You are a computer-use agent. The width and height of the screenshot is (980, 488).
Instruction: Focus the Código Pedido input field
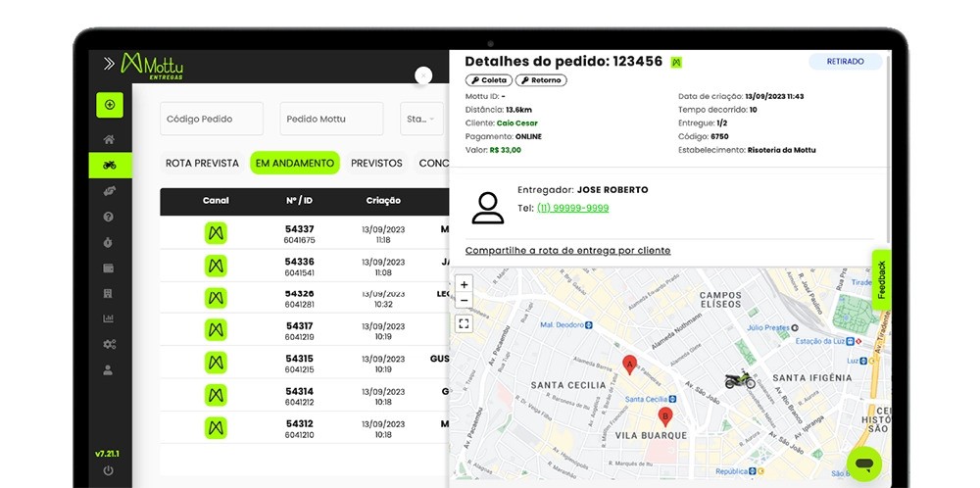[212, 119]
